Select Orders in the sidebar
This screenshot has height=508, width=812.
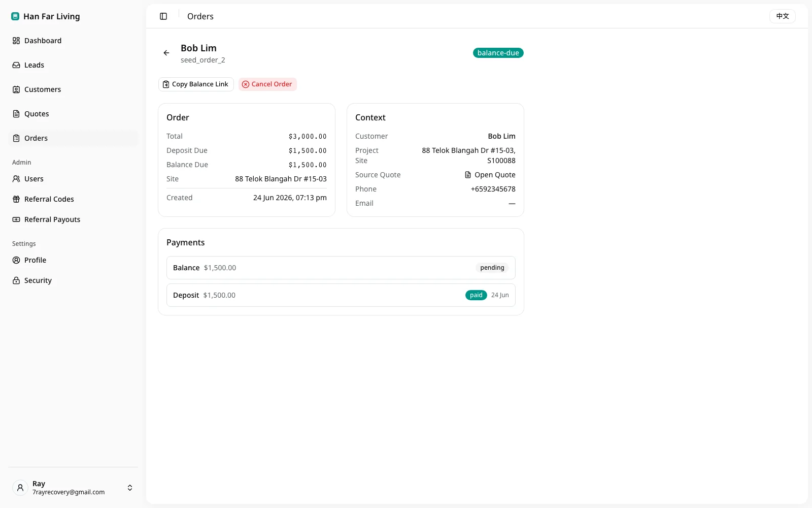[73, 138]
